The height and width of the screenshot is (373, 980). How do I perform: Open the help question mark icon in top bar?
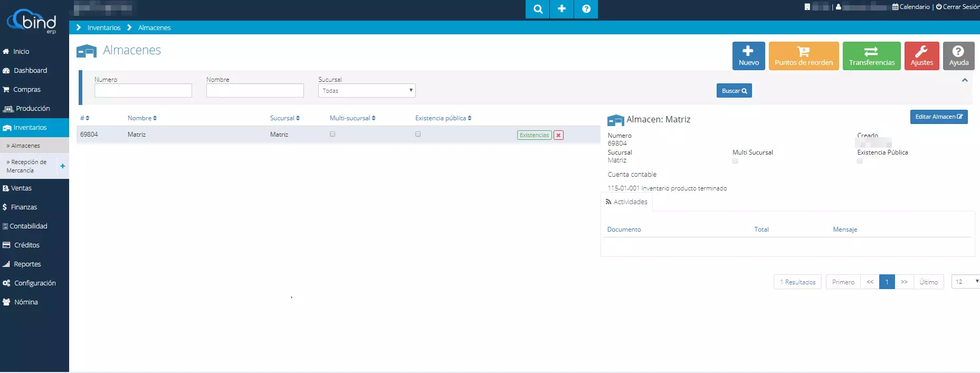click(x=586, y=9)
